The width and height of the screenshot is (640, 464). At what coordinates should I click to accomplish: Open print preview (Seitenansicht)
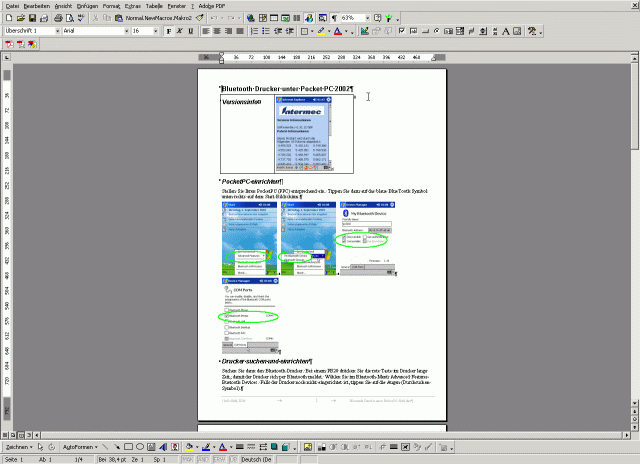pyautogui.click(x=70, y=18)
